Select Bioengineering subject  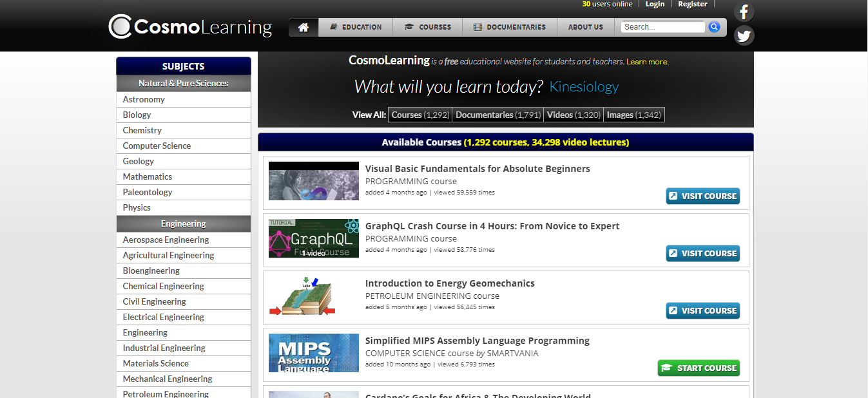(184, 270)
